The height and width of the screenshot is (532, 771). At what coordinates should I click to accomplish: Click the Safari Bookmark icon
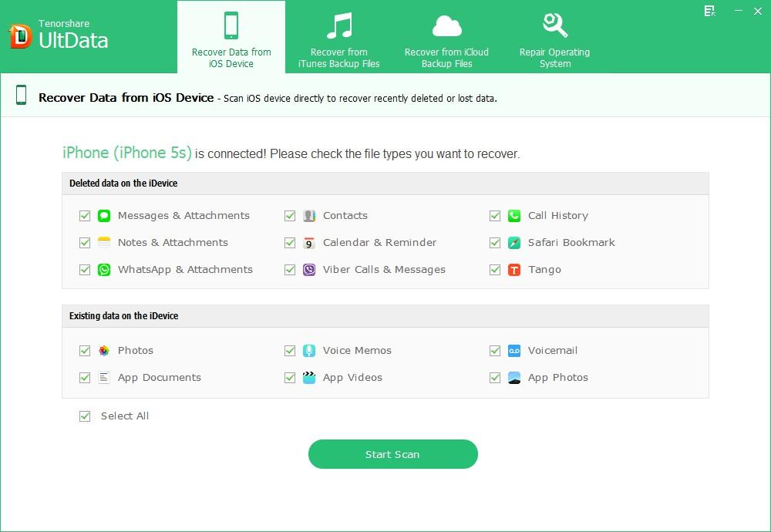click(x=513, y=242)
